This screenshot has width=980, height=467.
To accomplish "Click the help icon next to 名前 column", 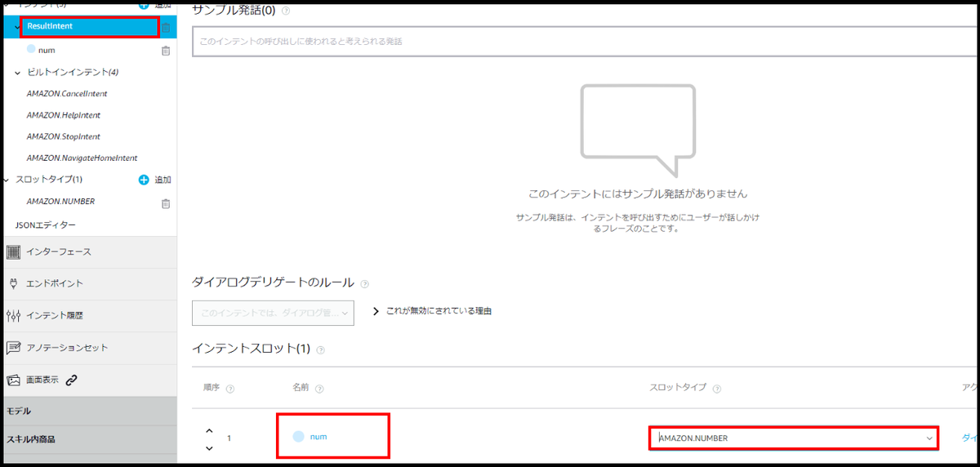I will (319, 389).
